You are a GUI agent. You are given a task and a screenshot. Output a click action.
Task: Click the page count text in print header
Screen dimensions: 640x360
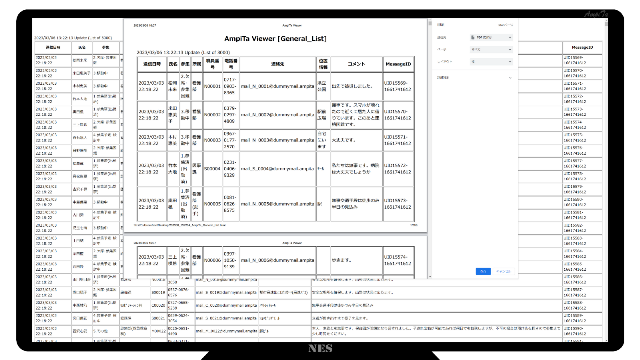pyautogui.click(x=506, y=25)
